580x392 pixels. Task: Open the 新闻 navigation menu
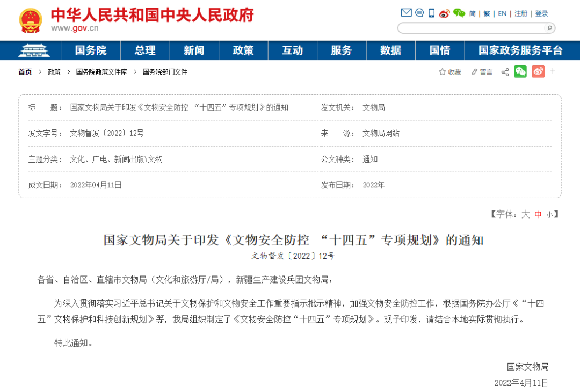(x=194, y=50)
